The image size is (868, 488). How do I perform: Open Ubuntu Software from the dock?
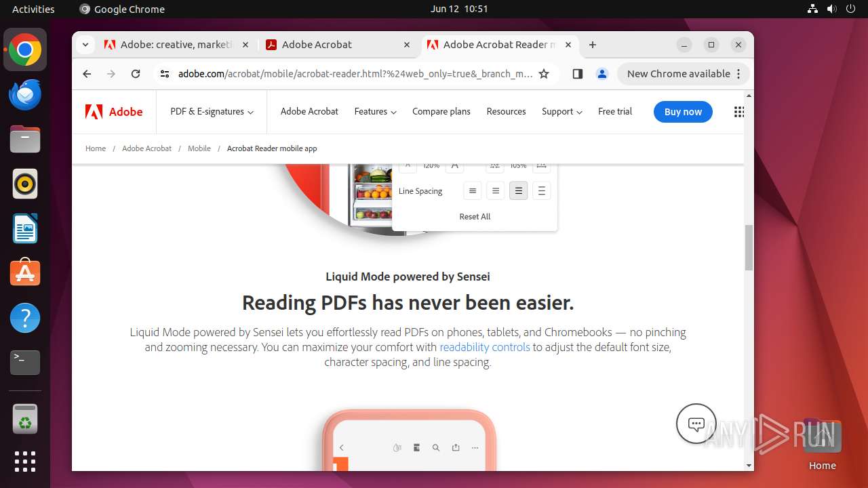25,273
